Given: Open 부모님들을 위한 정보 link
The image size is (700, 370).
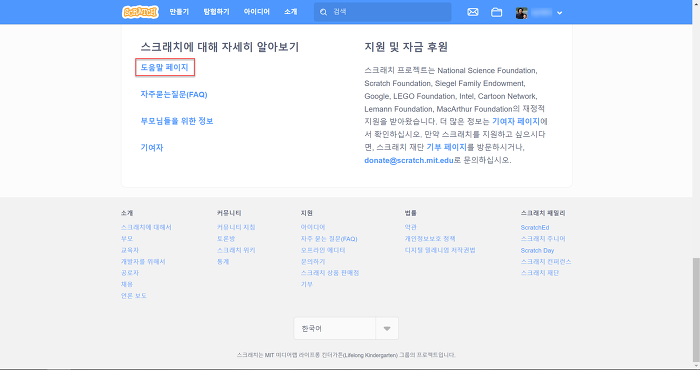Looking at the screenshot, I should 177,121.
